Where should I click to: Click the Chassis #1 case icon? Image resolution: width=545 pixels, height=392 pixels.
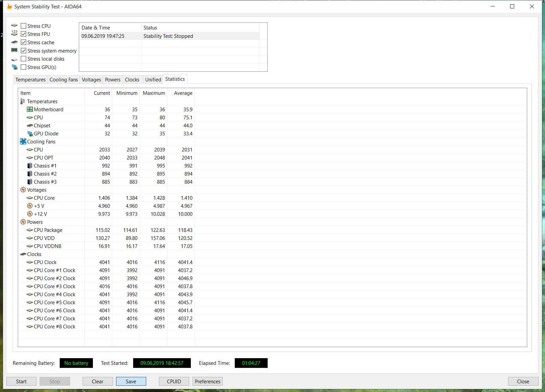coord(30,166)
